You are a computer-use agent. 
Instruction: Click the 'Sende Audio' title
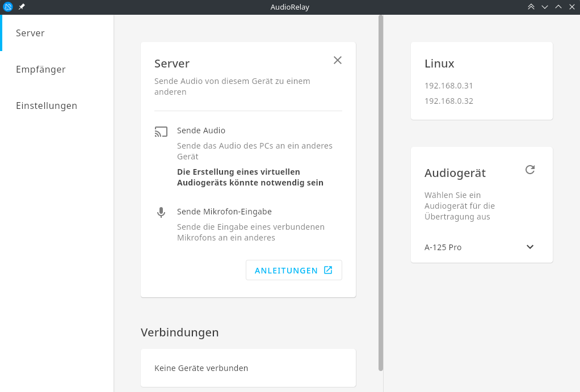[201, 130]
